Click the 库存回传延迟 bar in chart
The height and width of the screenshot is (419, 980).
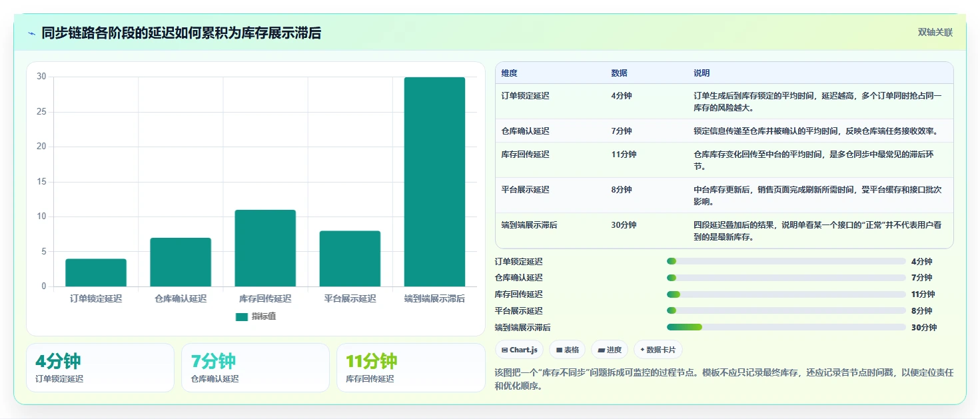click(265, 248)
